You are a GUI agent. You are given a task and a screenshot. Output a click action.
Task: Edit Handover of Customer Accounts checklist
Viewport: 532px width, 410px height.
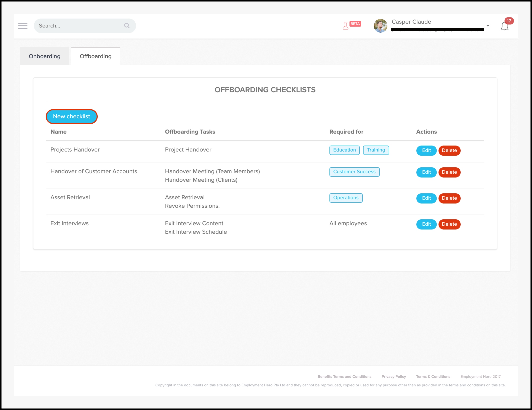426,172
